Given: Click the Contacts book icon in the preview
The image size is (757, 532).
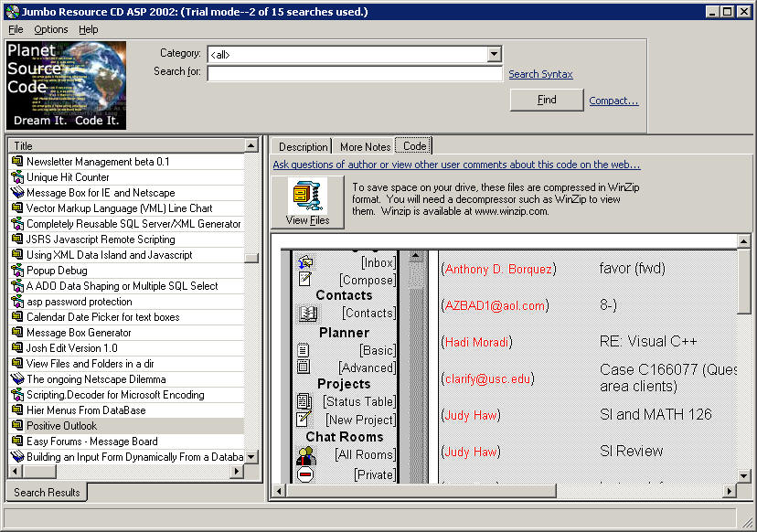Looking at the screenshot, I should [307, 314].
